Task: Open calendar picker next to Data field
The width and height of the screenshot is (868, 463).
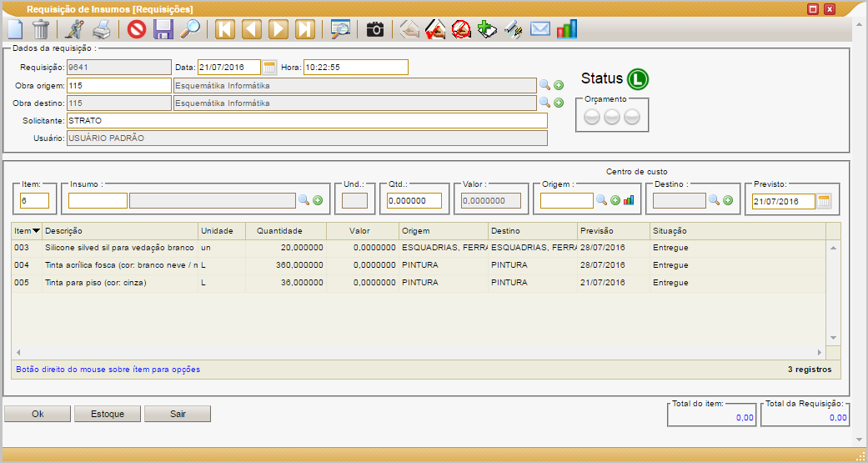Action: coord(269,68)
